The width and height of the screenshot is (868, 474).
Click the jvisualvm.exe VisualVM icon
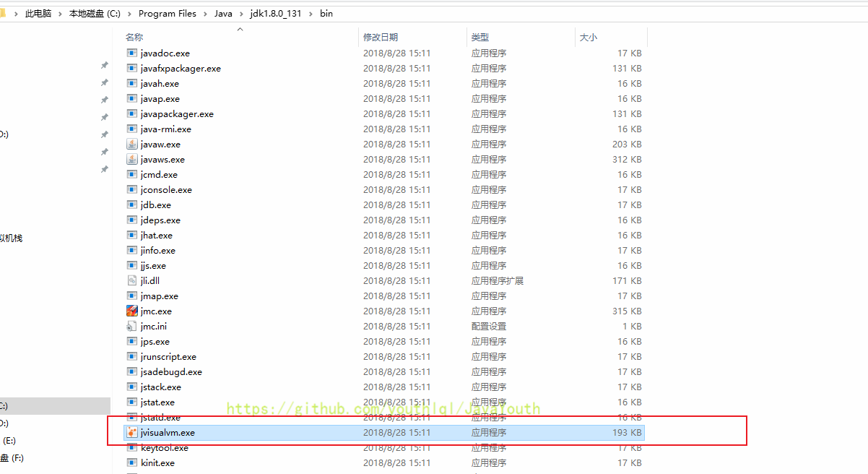[x=131, y=432]
